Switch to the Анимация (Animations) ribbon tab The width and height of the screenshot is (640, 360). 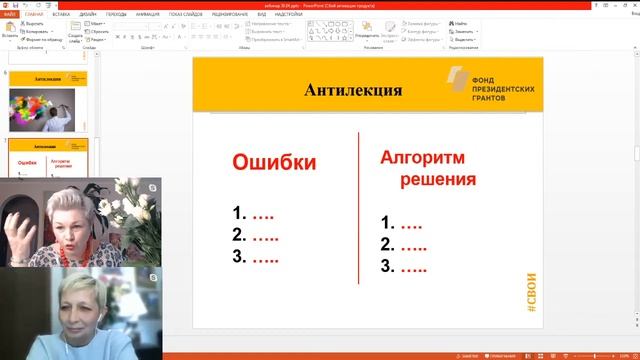point(148,14)
